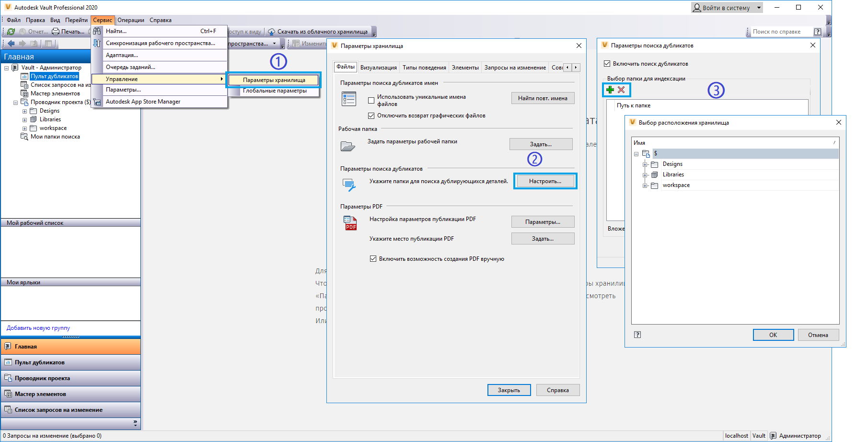
Task: Click the Главная icon in bottom navigation
Action: (8, 347)
